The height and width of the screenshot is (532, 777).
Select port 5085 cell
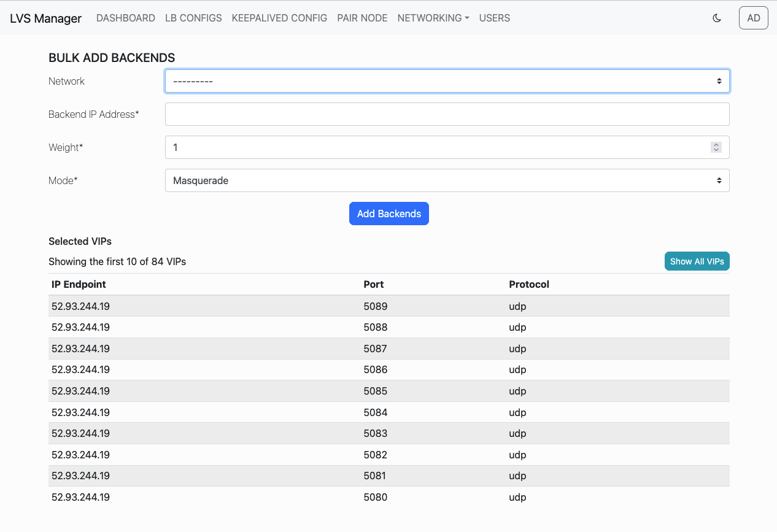[x=376, y=391]
